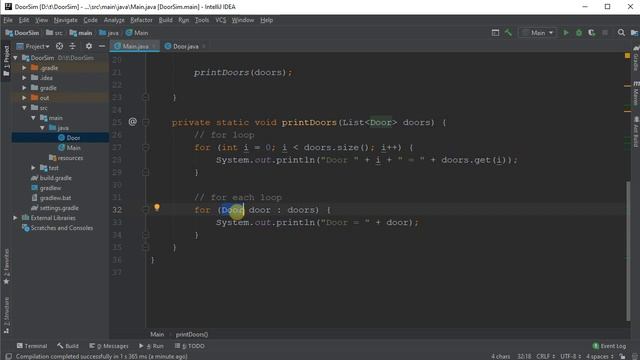Toggle the Maven right side tool window
This screenshot has width=640, height=360.
point(636,93)
